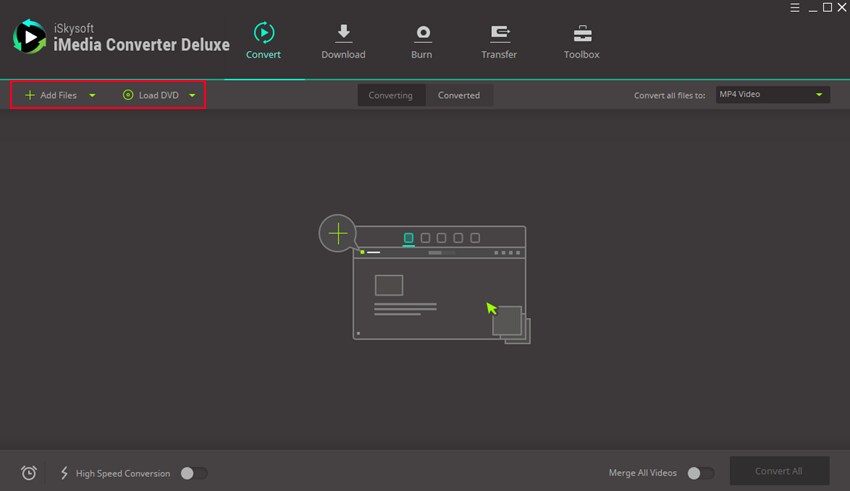The height and width of the screenshot is (491, 850).
Task: Close the iMedia Converter window
Action: pyautogui.click(x=842, y=8)
